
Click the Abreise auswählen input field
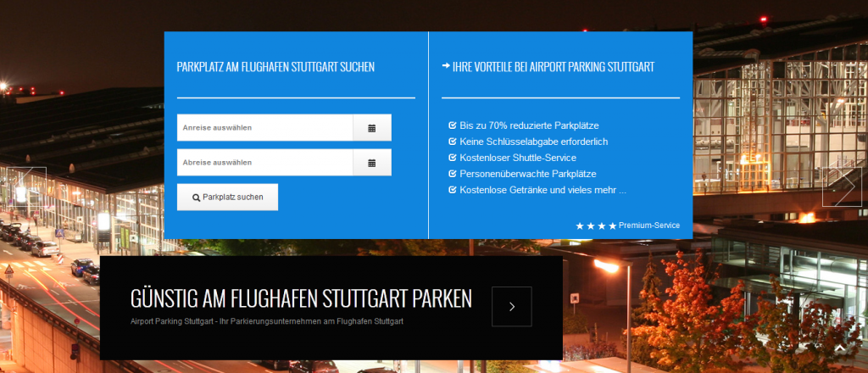(264, 163)
